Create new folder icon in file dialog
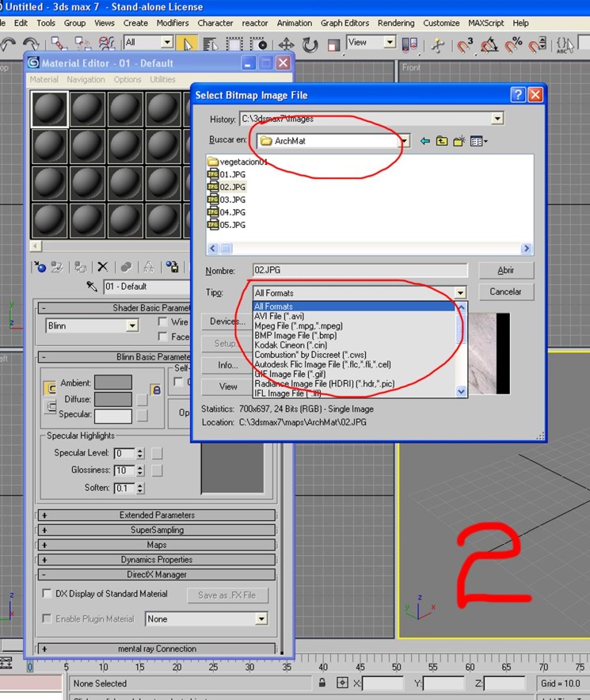The width and height of the screenshot is (590, 700). 459,141
